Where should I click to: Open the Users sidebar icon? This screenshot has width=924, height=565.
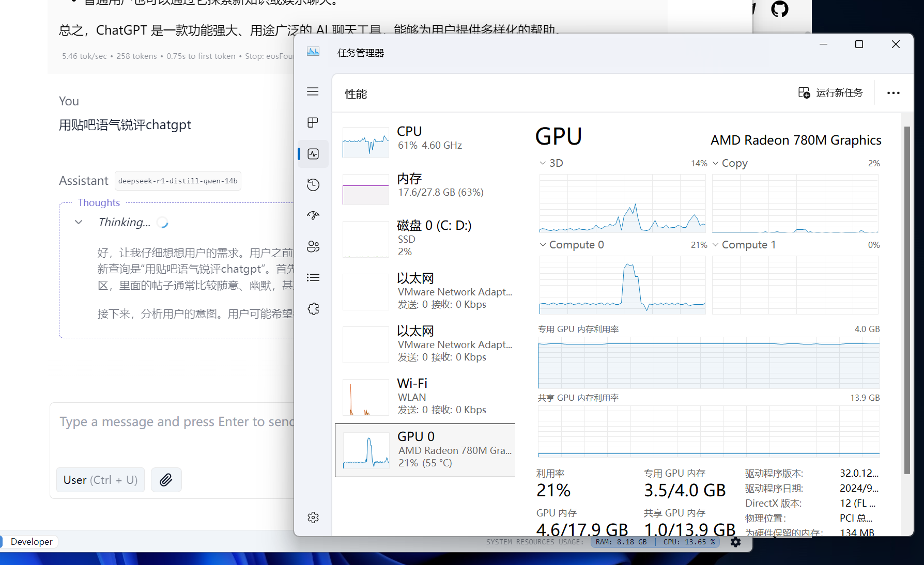click(x=313, y=247)
